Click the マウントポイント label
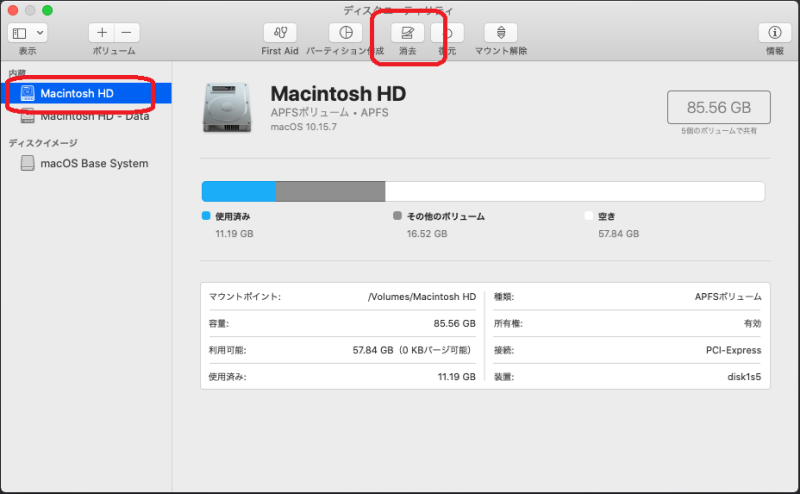The height and width of the screenshot is (494, 800). 245,297
